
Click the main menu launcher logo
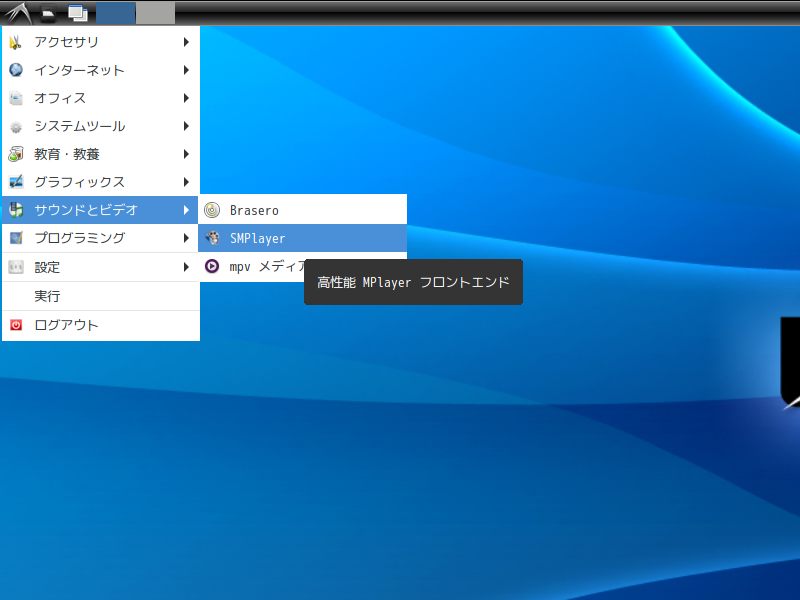[x=18, y=13]
